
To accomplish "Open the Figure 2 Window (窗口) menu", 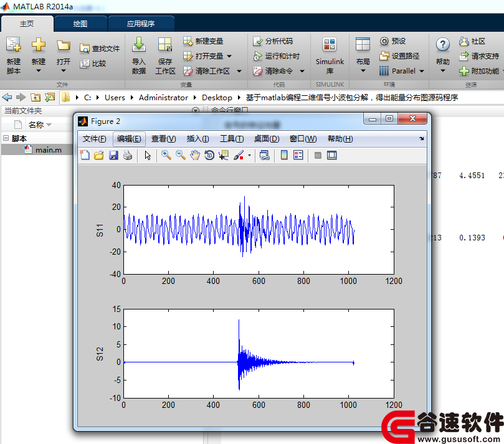I will pyautogui.click(x=303, y=139).
